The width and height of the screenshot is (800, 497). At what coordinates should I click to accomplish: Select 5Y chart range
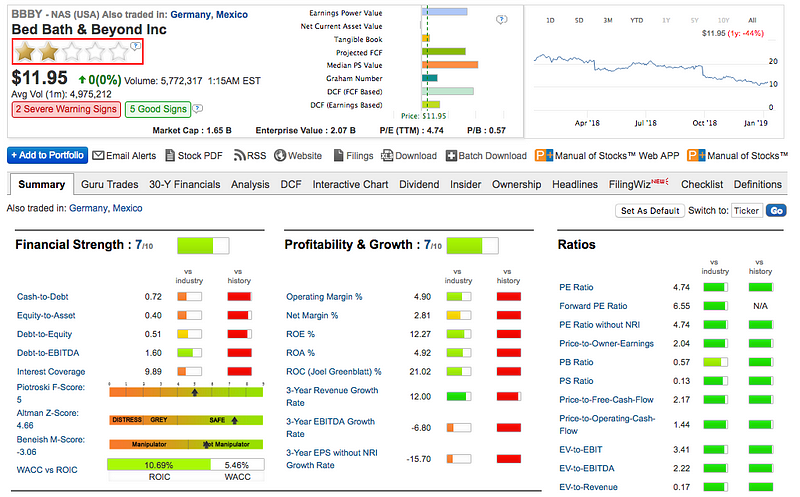click(x=694, y=20)
